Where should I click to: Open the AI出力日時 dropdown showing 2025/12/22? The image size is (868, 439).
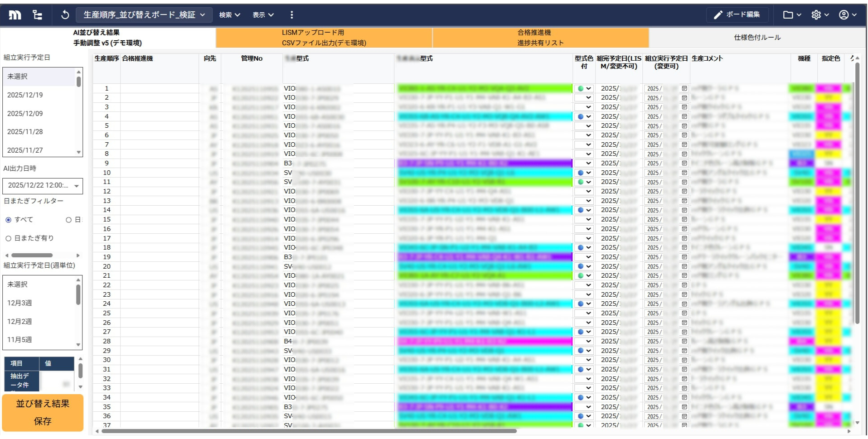tap(43, 186)
